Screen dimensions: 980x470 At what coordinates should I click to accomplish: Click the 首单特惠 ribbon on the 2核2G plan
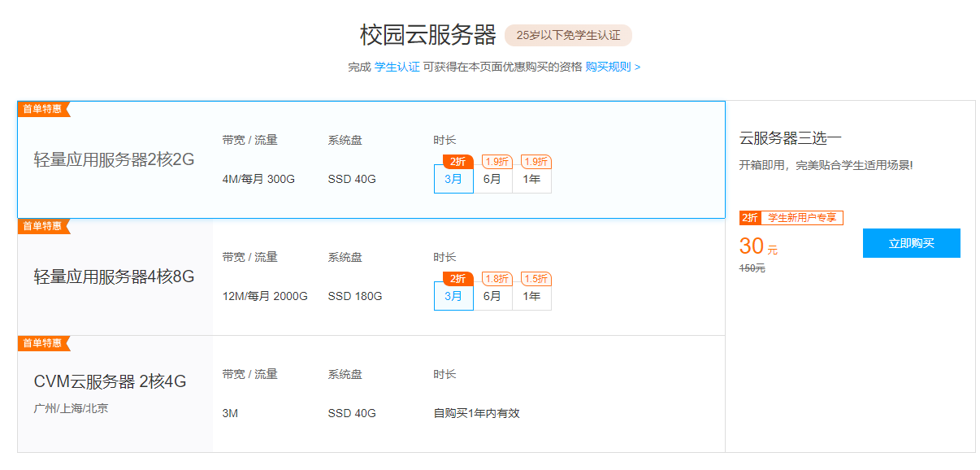(42, 109)
